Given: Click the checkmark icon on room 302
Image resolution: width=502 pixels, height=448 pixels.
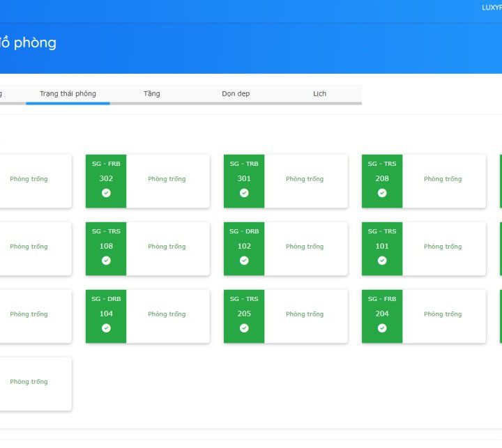Looking at the screenshot, I should coord(106,193).
